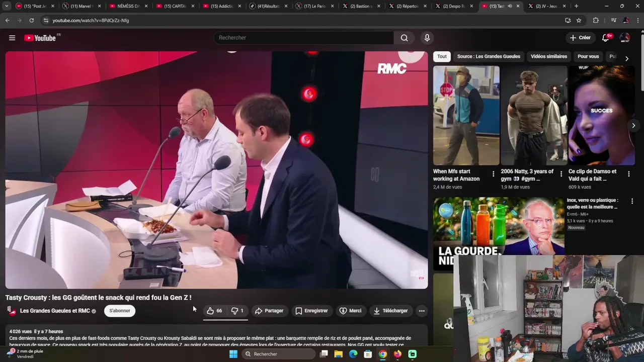Open Inox, verre ou plastique video title
This screenshot has width=644, height=362.
[x=593, y=203]
